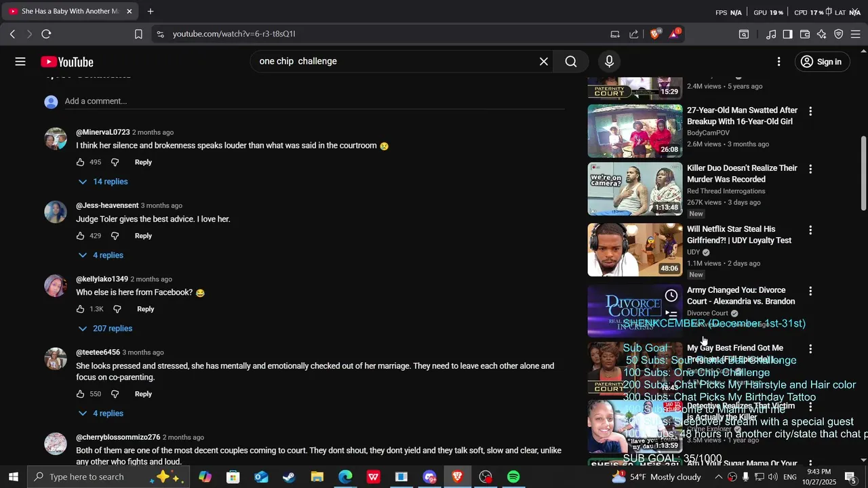Reply to @Jess-heavensent's comment
Viewport: 868px width, 488px height.
(x=143, y=236)
